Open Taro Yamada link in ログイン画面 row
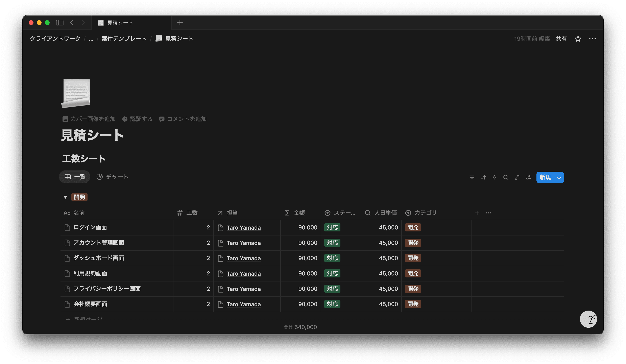This screenshot has width=626, height=364. pyautogui.click(x=243, y=228)
